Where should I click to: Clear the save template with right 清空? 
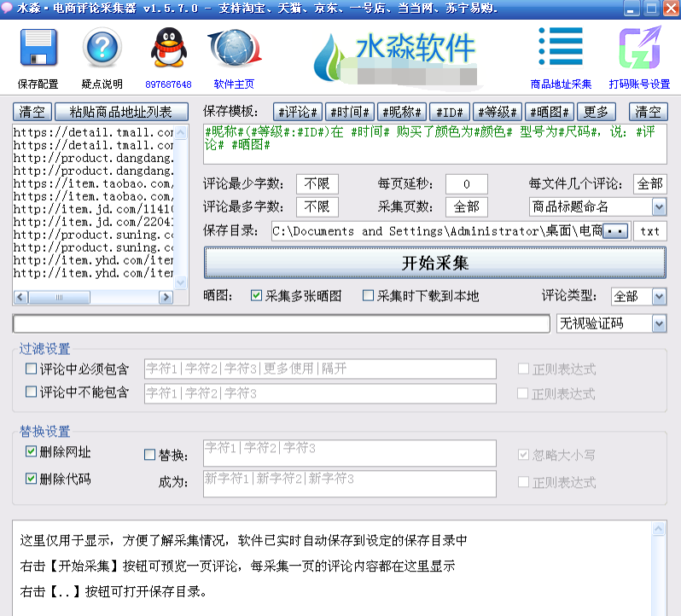[648, 112]
